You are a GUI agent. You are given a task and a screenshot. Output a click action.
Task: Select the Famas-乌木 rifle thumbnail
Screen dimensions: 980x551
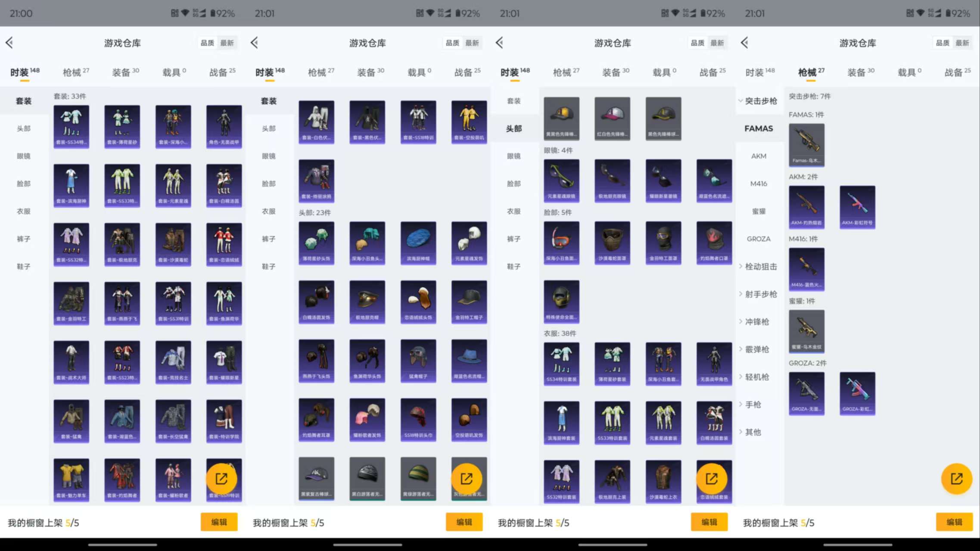point(806,145)
